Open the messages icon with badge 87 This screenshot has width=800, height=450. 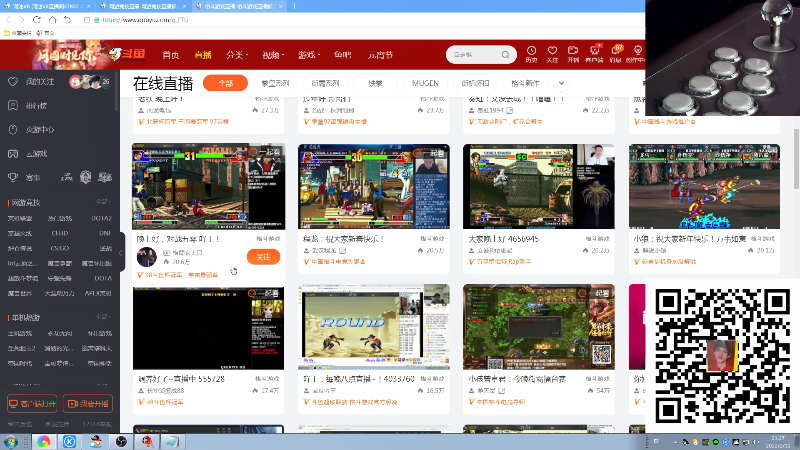pos(616,51)
